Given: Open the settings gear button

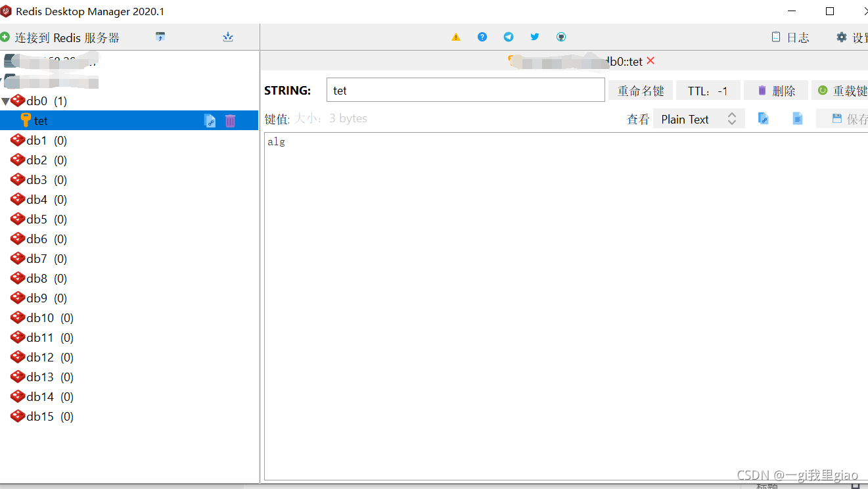Looking at the screenshot, I should click(x=852, y=37).
